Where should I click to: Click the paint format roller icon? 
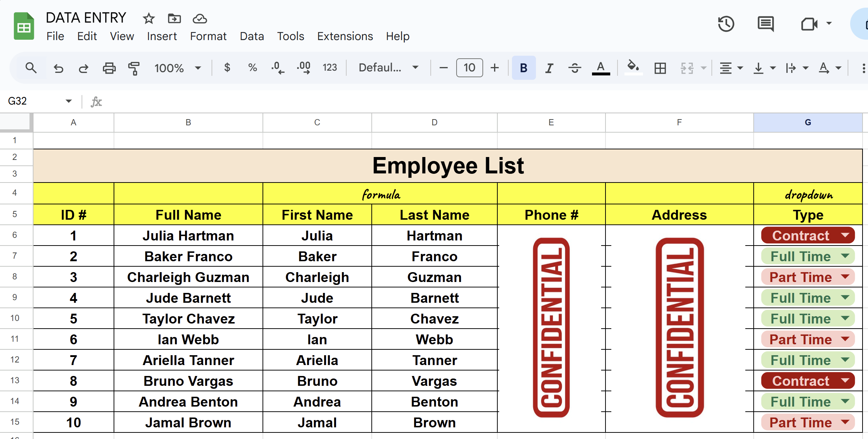[134, 68]
